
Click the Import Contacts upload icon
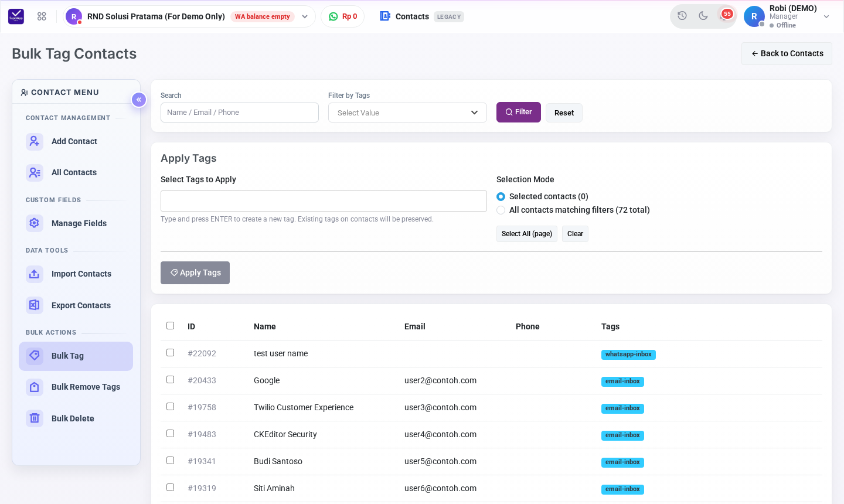35,274
